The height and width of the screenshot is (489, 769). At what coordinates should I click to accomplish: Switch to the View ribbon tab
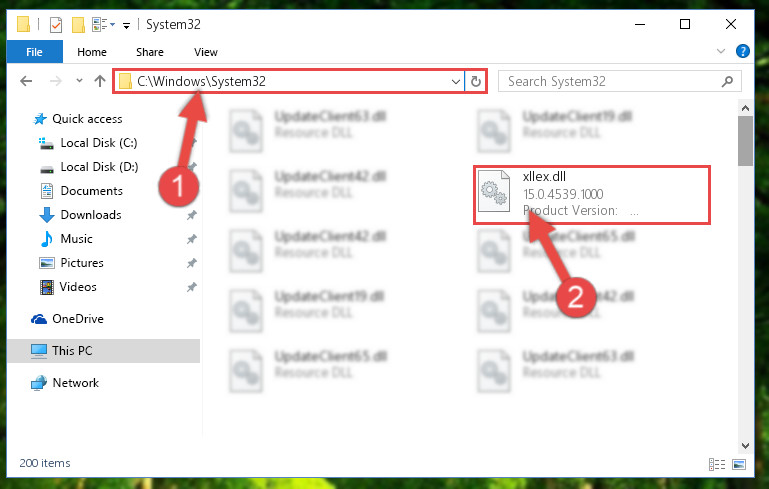(x=205, y=52)
